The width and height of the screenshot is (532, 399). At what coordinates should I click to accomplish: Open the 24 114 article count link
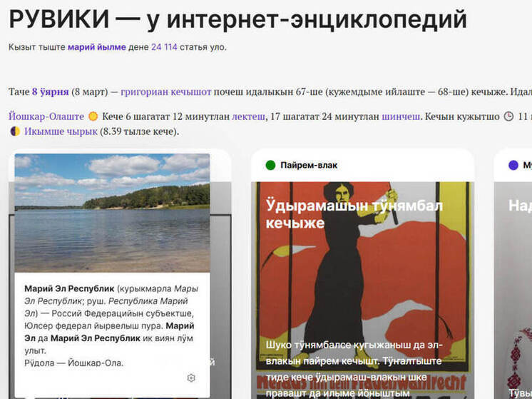point(164,47)
